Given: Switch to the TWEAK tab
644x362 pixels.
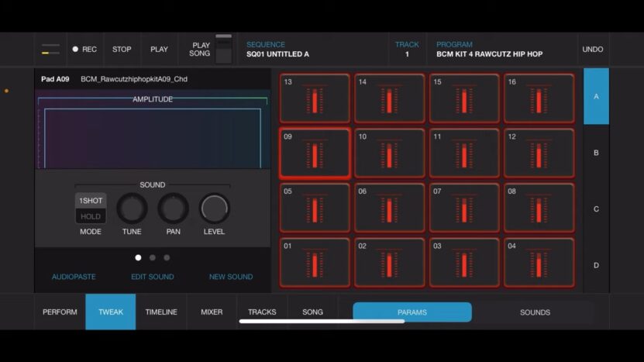Looking at the screenshot, I should coord(111,312).
